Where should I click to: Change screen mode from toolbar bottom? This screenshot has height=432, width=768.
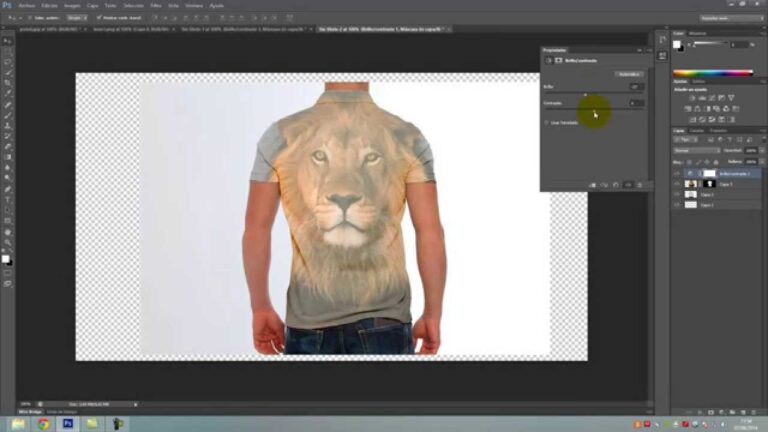[x=7, y=284]
